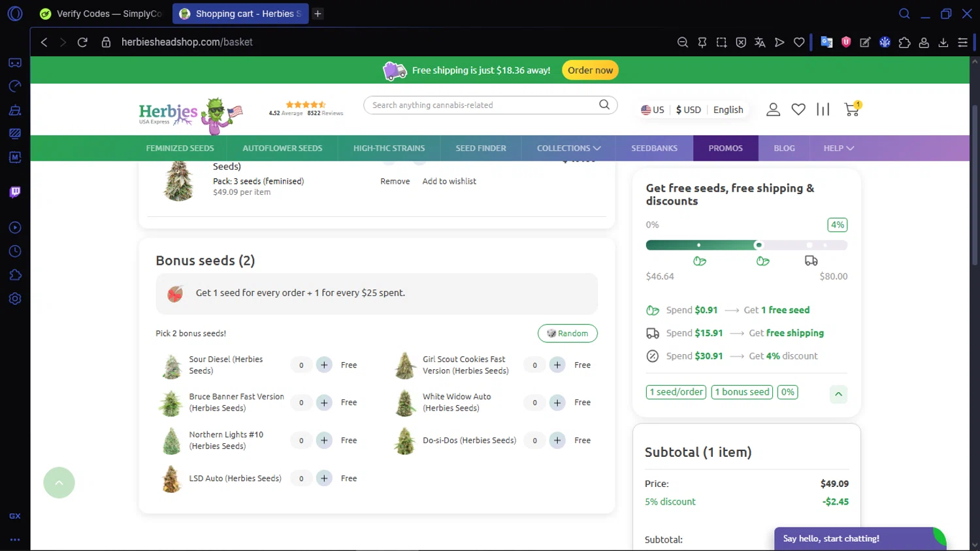Click the zoom out icon in address bar
The height and width of the screenshot is (551, 980).
pyautogui.click(x=683, y=42)
